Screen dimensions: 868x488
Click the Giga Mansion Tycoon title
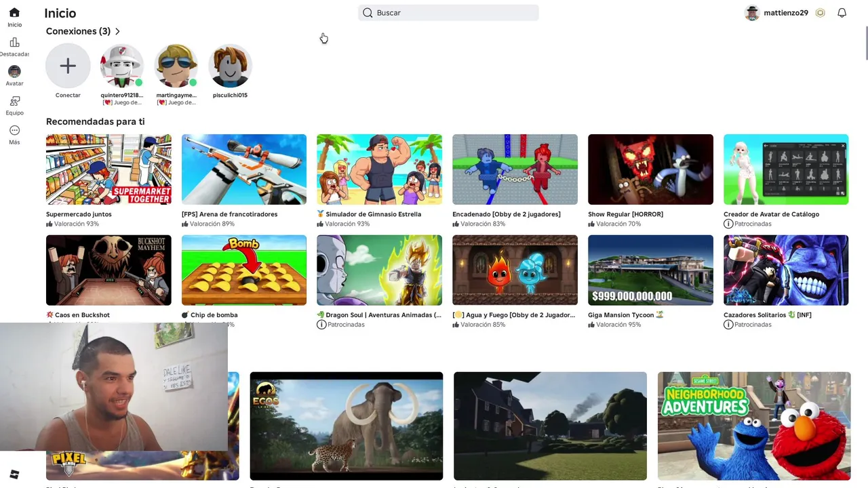(x=626, y=315)
